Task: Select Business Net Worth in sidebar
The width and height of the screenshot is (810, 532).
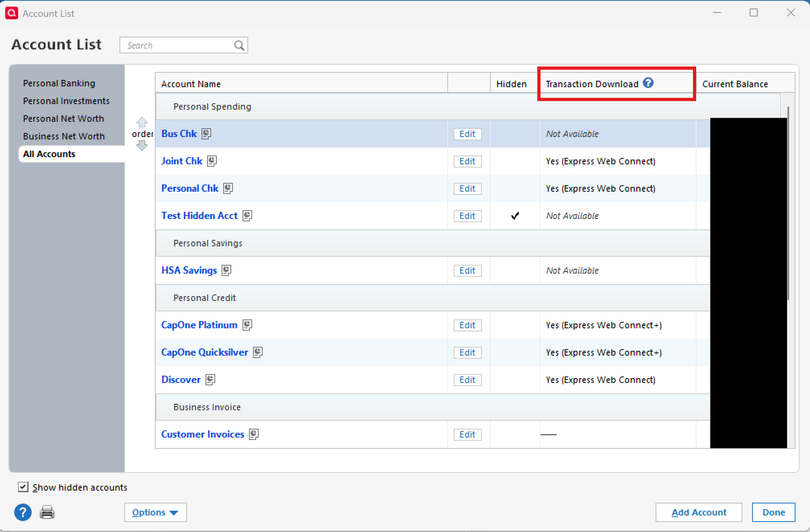Action: [x=64, y=136]
